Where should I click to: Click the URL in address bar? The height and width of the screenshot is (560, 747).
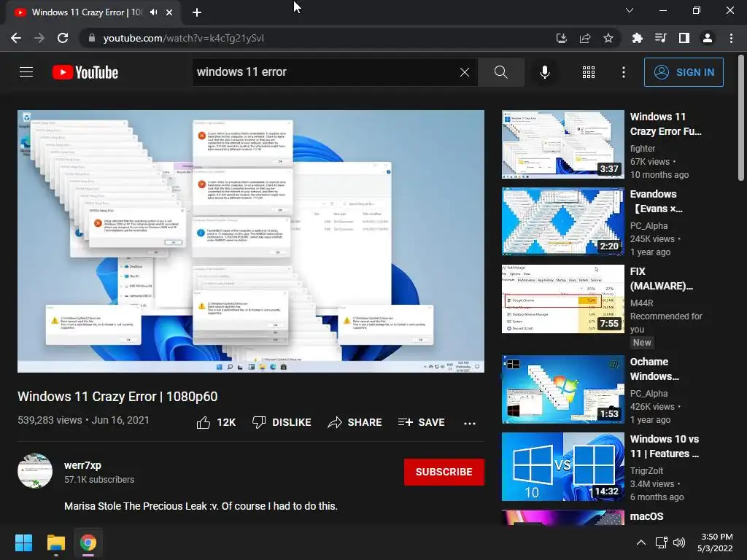click(183, 38)
